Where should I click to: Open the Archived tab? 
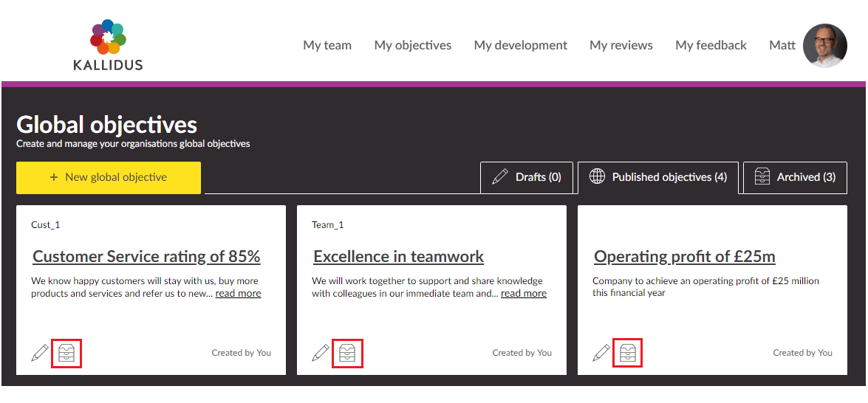click(x=795, y=177)
